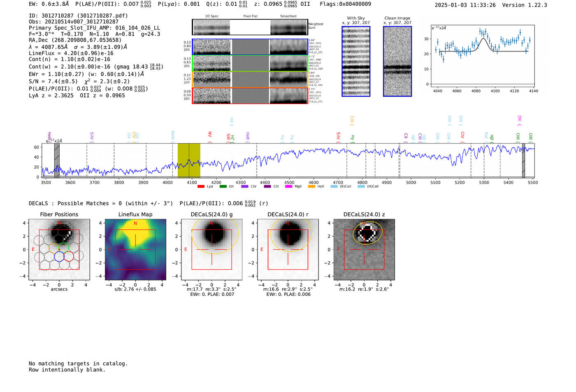The image size is (576, 392).
Task: Select the ID: 3012710287 text line
Action: 78,16
